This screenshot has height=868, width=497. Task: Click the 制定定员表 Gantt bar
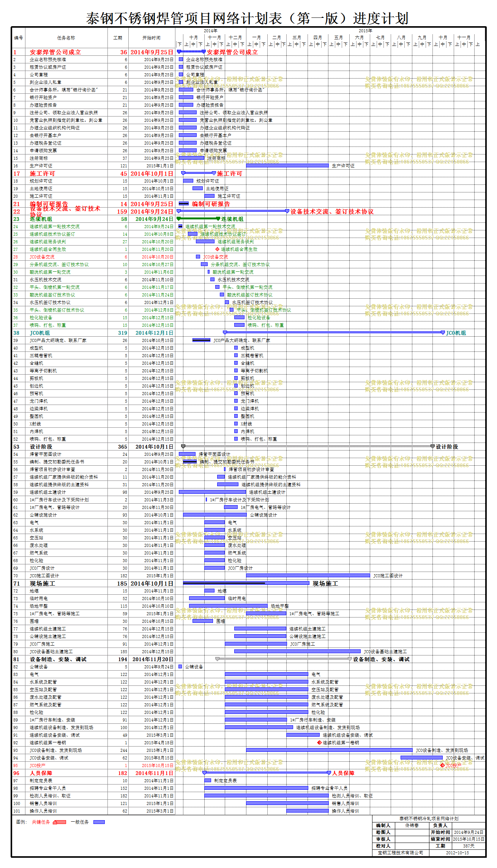point(208,780)
